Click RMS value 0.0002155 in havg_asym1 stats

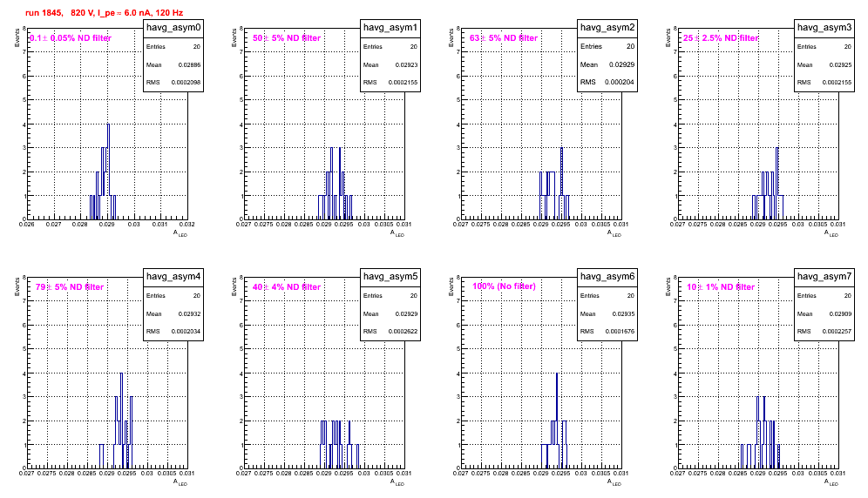pyautogui.click(x=403, y=83)
